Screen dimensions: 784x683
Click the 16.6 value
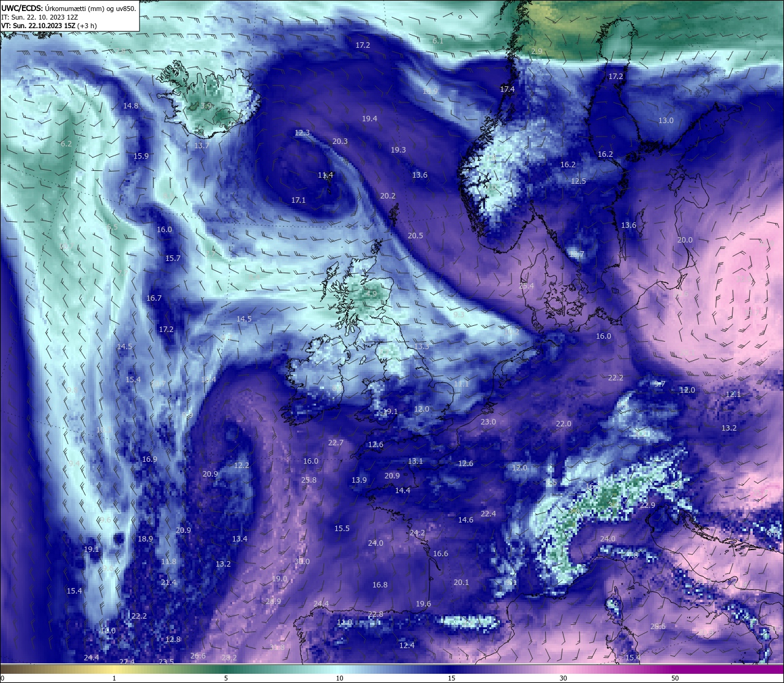[440, 554]
